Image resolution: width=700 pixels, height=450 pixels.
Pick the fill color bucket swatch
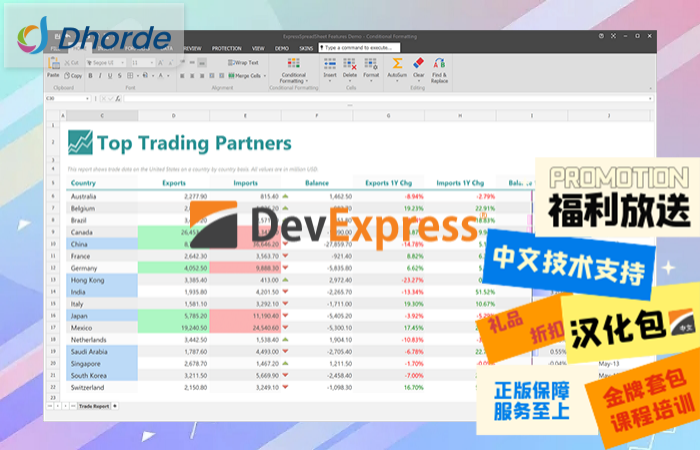[x=145, y=76]
